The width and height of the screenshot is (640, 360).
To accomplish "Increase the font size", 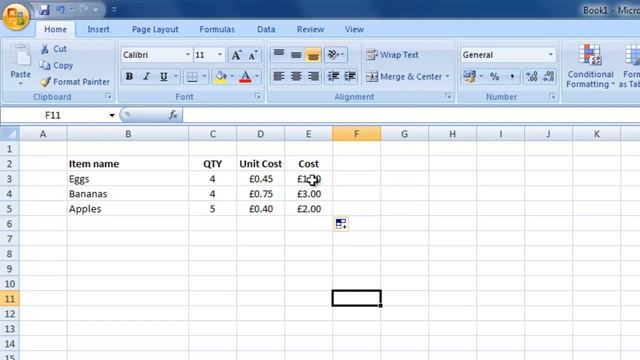I will pos(236,55).
